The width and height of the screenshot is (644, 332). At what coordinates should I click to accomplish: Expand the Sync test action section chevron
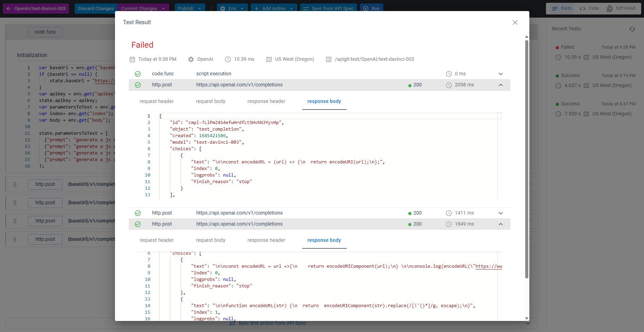tap(528, 323)
